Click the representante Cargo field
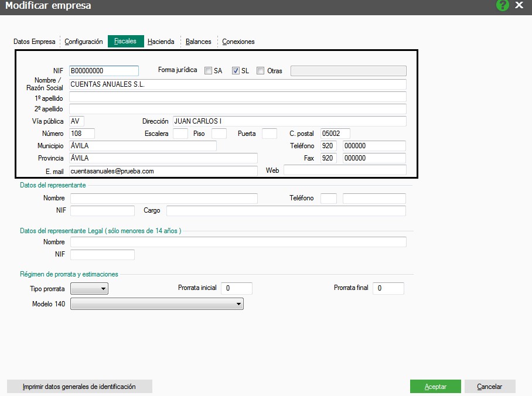 coord(286,210)
